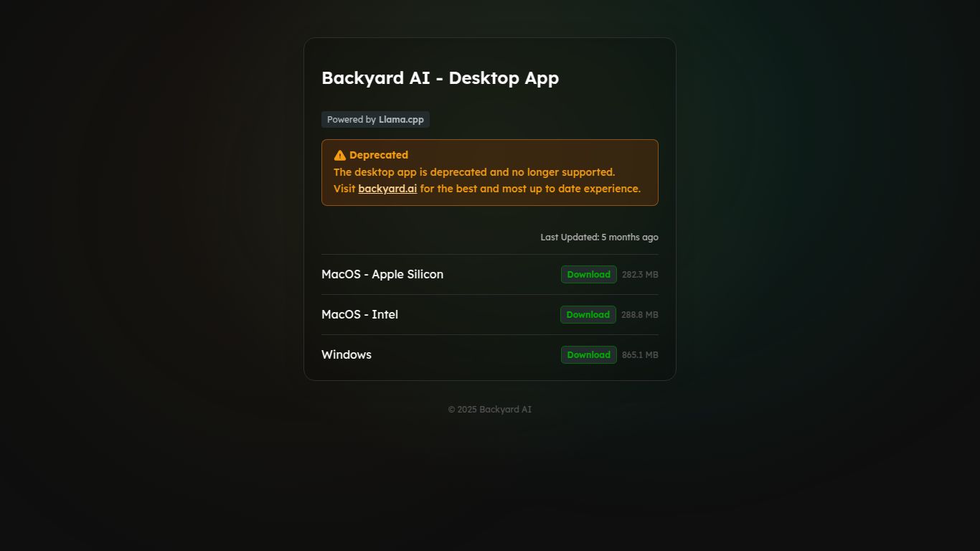Click the Powered by label

tap(352, 119)
